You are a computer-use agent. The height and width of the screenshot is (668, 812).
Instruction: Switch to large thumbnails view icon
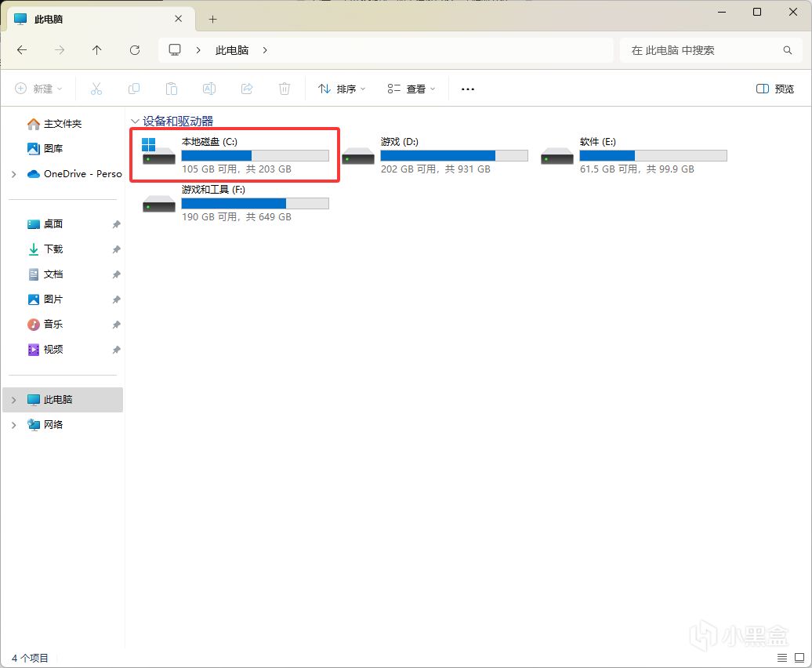click(799, 658)
